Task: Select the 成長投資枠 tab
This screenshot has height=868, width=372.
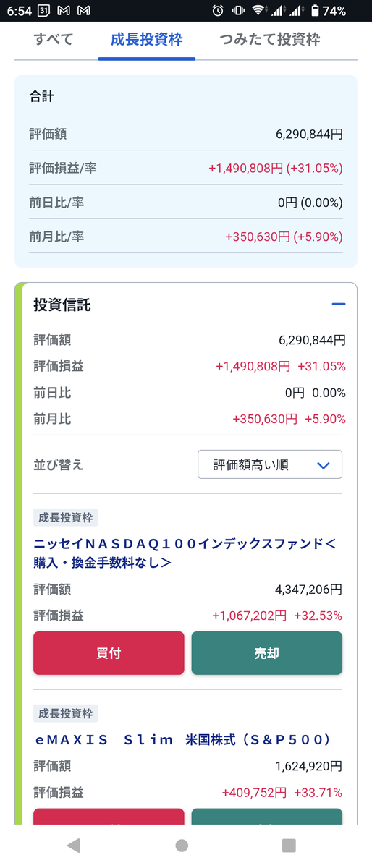Action: [x=146, y=39]
